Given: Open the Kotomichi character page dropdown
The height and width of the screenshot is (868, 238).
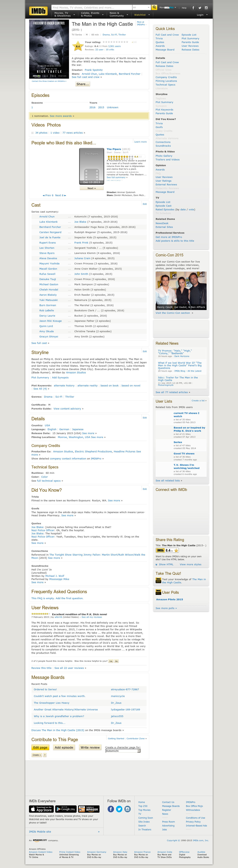Looking at the screenshot, I should click(123, 751).
